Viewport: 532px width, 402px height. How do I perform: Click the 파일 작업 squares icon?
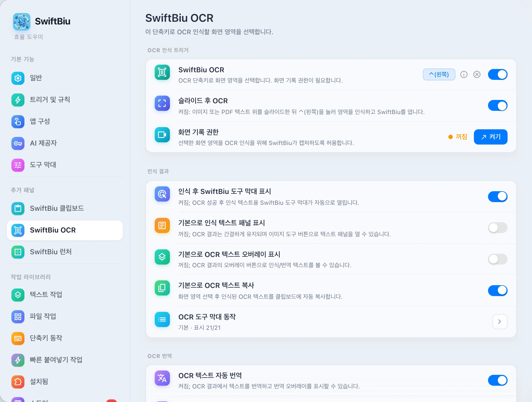(18, 317)
